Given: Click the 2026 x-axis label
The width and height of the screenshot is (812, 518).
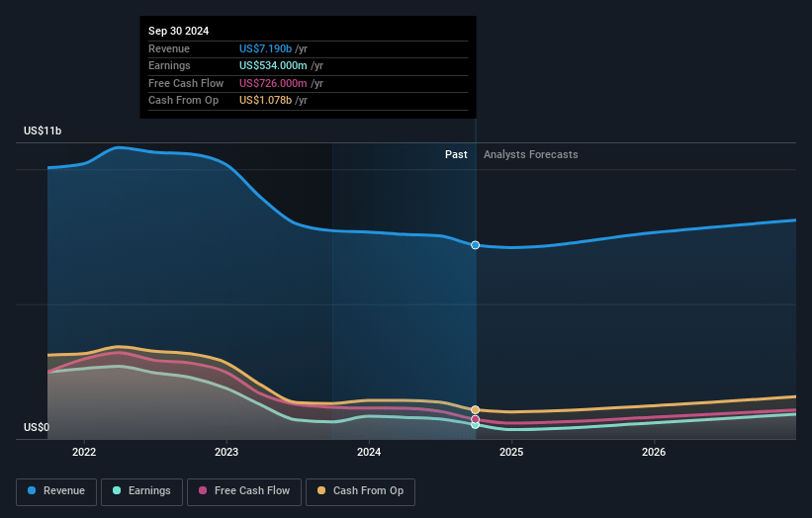Looking at the screenshot, I should click(x=654, y=453).
